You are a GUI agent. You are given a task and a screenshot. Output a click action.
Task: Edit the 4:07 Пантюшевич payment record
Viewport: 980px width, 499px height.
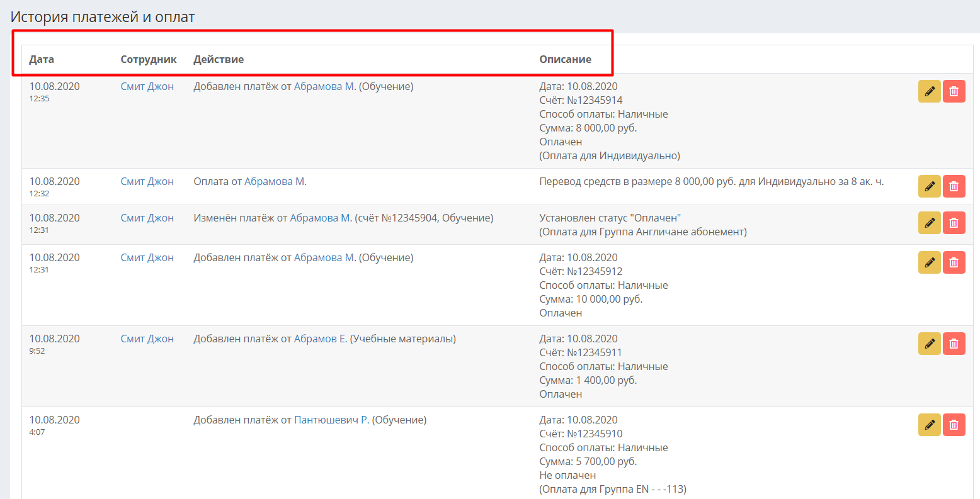pyautogui.click(x=929, y=425)
